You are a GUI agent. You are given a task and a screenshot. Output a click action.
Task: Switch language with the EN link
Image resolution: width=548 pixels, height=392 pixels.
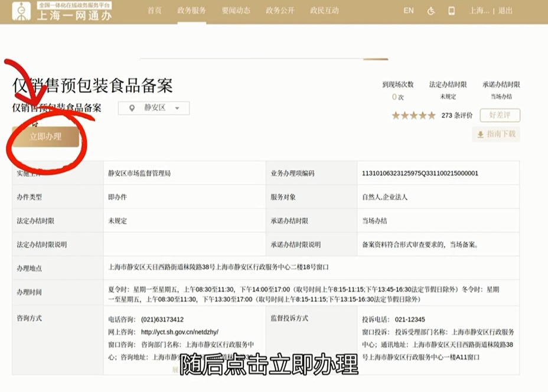click(x=408, y=11)
